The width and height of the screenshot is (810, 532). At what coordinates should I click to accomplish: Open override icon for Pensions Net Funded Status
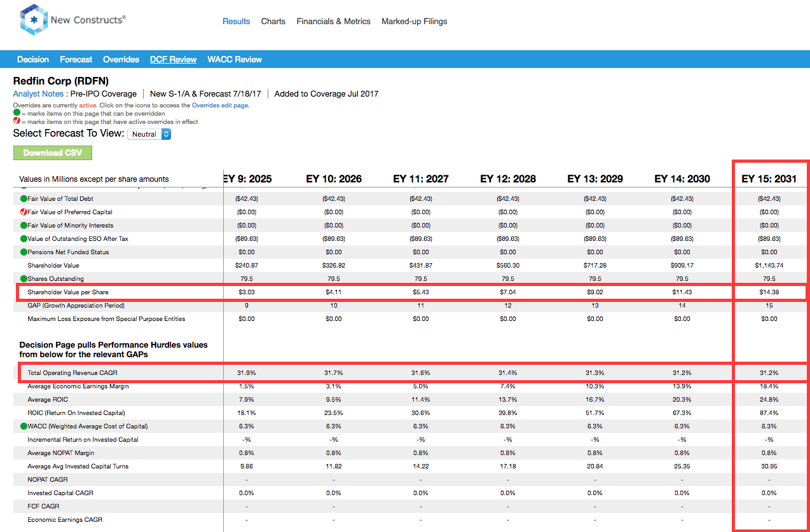(x=24, y=252)
